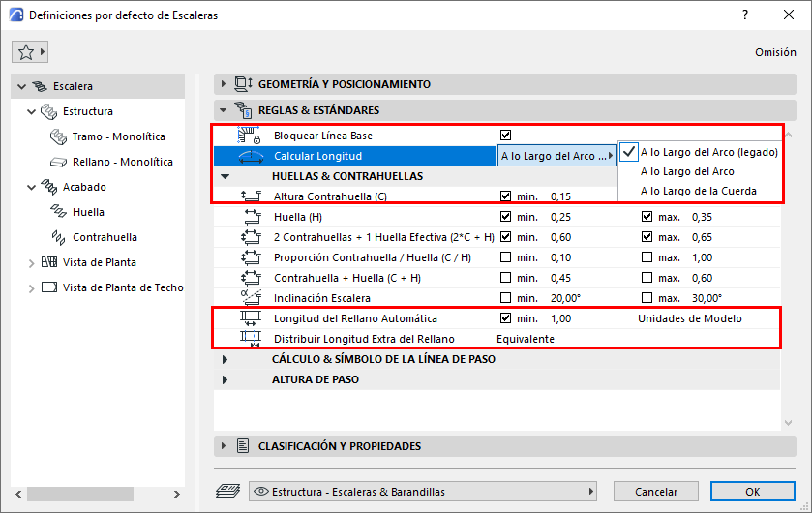Click the Equivalente value for Distribuir Longitud
This screenshot has height=513, width=812.
coord(526,339)
